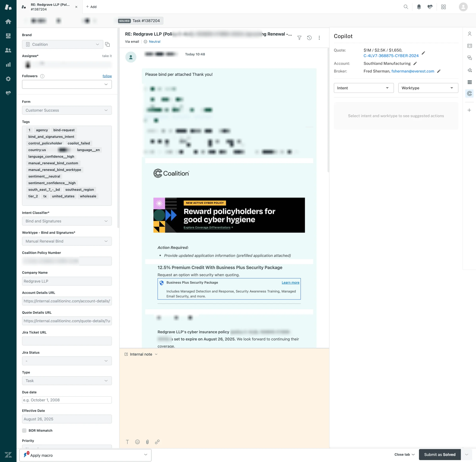
Task: Open the user profile avatar
Action: [x=463, y=7]
